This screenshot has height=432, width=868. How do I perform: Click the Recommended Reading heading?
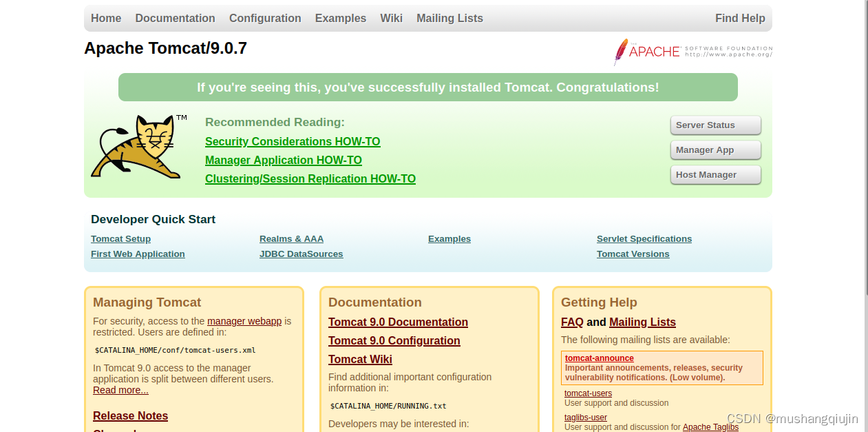[275, 122]
